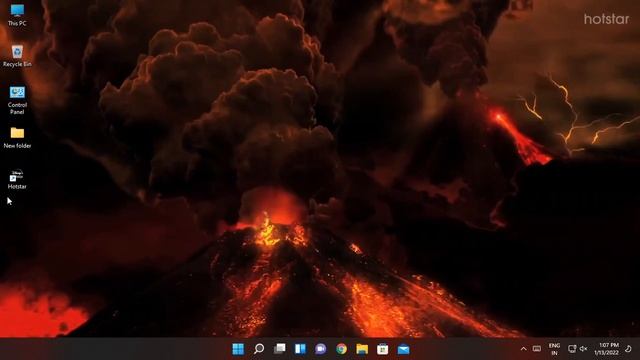Open taskbar Search magnifier
640x360 pixels.
click(x=259, y=349)
